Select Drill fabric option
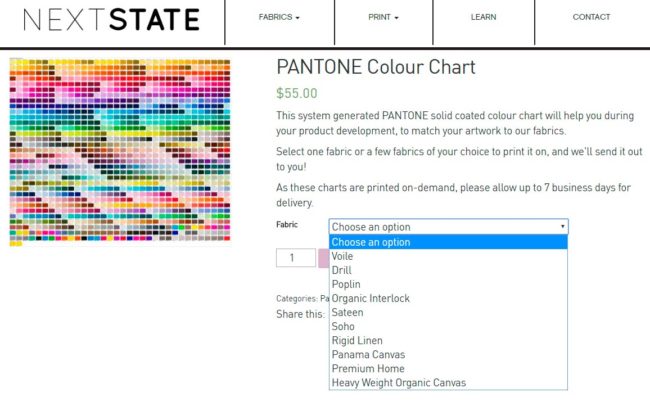650x415 pixels. point(341,270)
